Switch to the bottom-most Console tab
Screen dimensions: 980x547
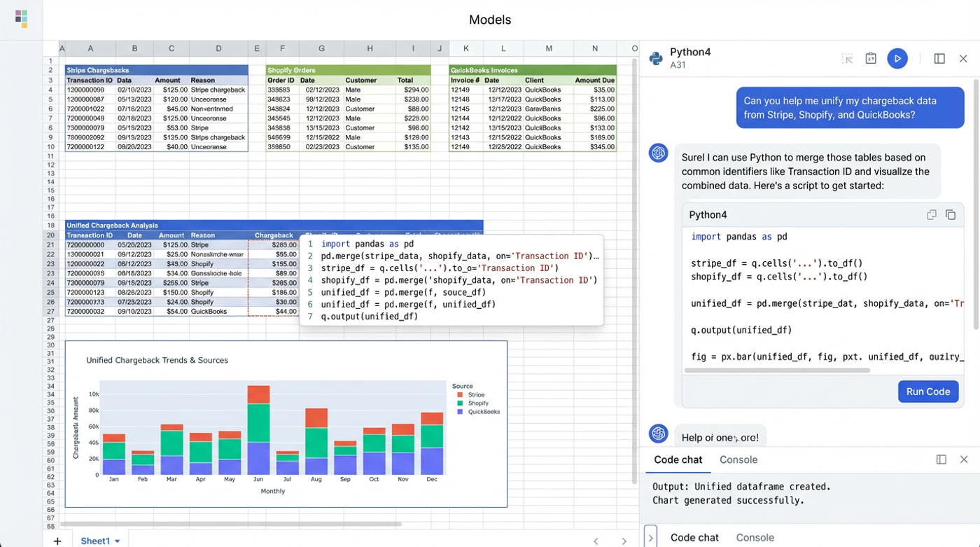tap(755, 538)
